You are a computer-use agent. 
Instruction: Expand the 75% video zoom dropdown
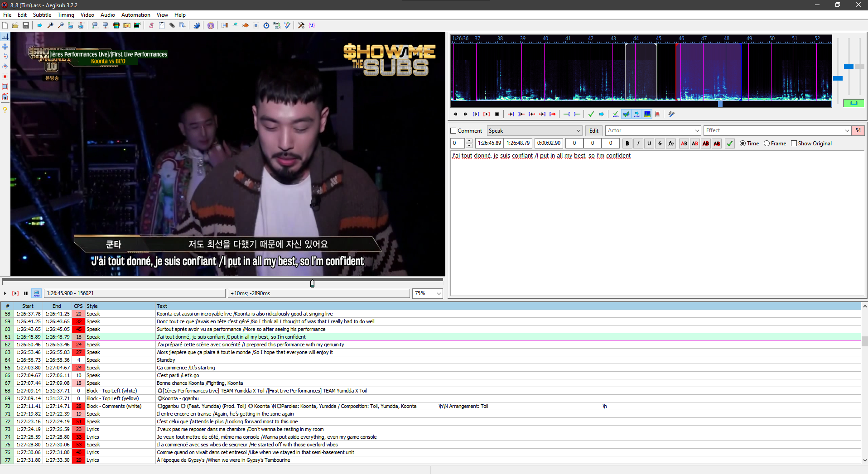coord(439,293)
